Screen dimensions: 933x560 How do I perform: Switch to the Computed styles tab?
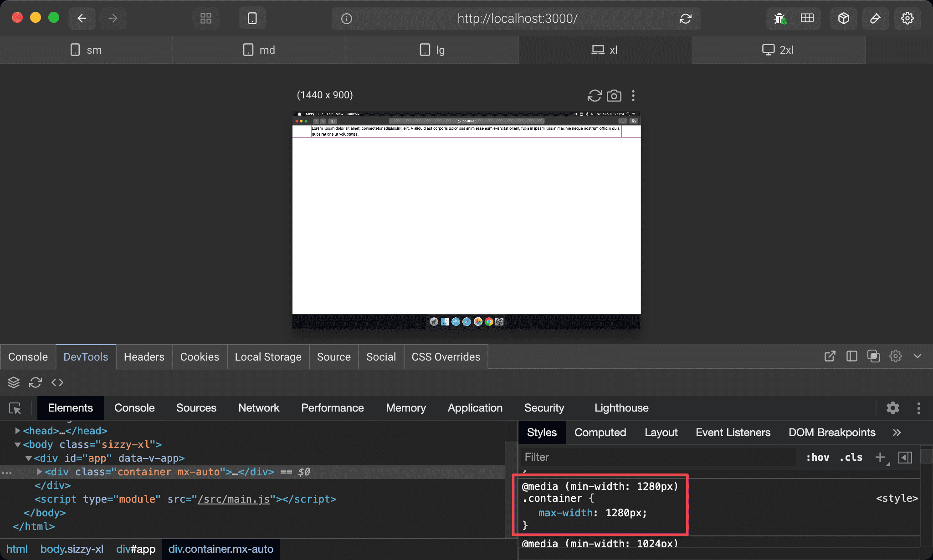point(600,433)
